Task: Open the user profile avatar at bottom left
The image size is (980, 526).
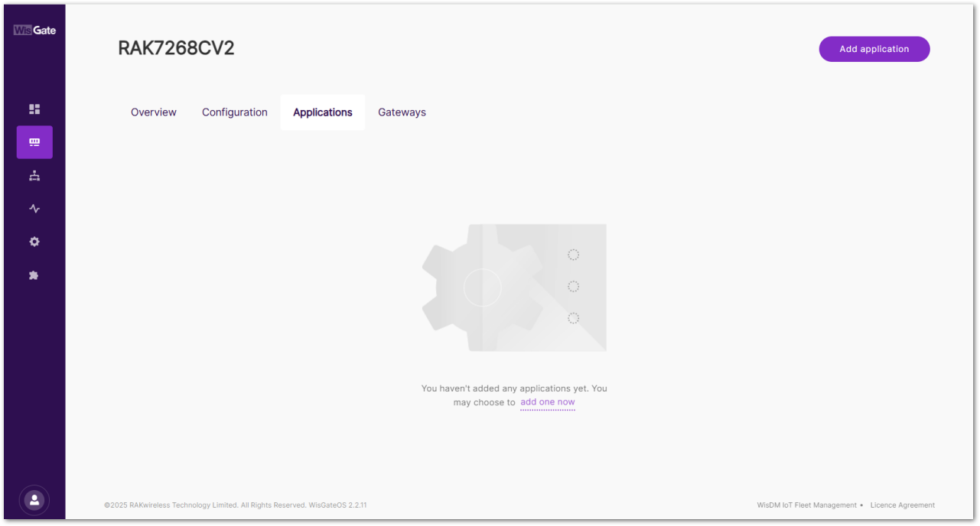Action: (34, 499)
